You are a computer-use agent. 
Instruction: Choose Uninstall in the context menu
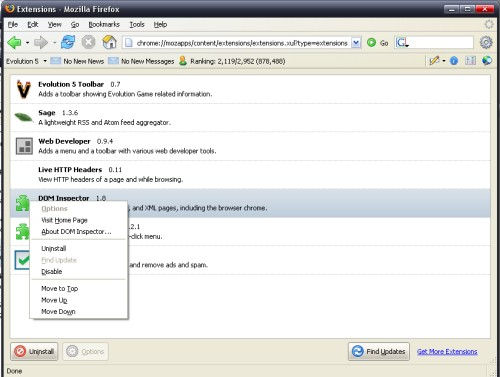point(79,248)
